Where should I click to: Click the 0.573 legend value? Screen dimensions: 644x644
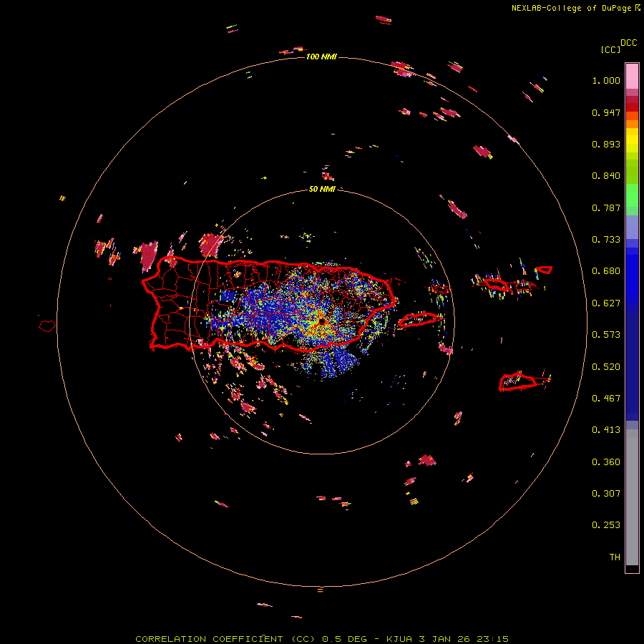tap(606, 335)
